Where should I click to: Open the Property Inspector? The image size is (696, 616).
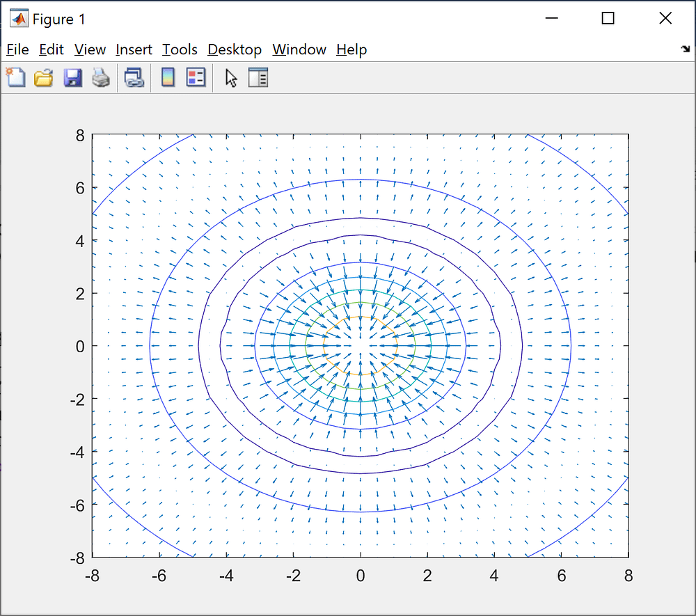258,77
